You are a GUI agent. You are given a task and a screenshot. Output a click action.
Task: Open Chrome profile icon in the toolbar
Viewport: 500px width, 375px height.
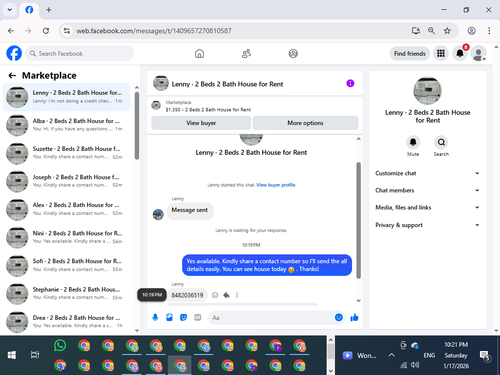[471, 31]
